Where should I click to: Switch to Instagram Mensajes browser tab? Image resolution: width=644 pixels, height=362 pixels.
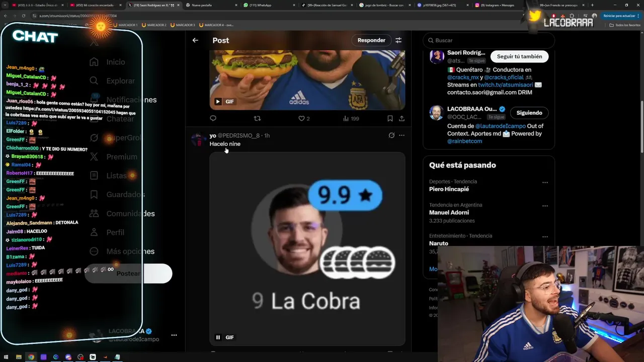pyautogui.click(x=497, y=5)
